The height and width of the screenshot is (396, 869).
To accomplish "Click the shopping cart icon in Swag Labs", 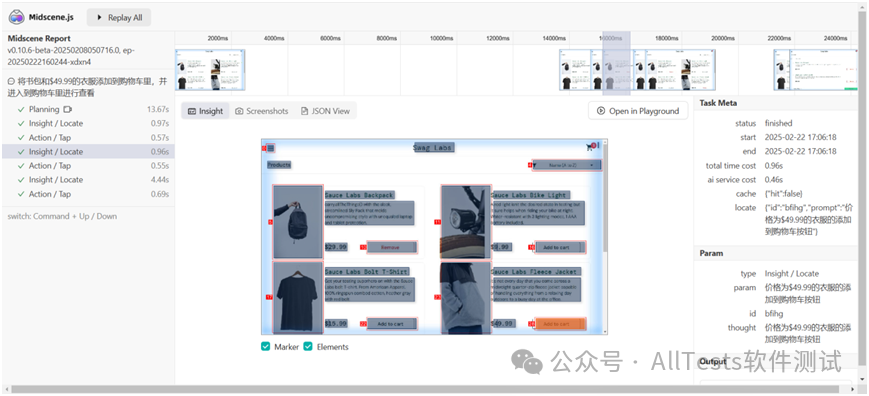I will pos(590,147).
